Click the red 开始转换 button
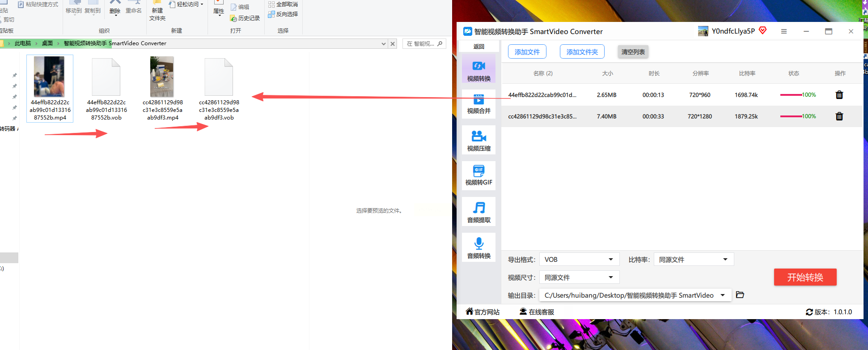 805,277
